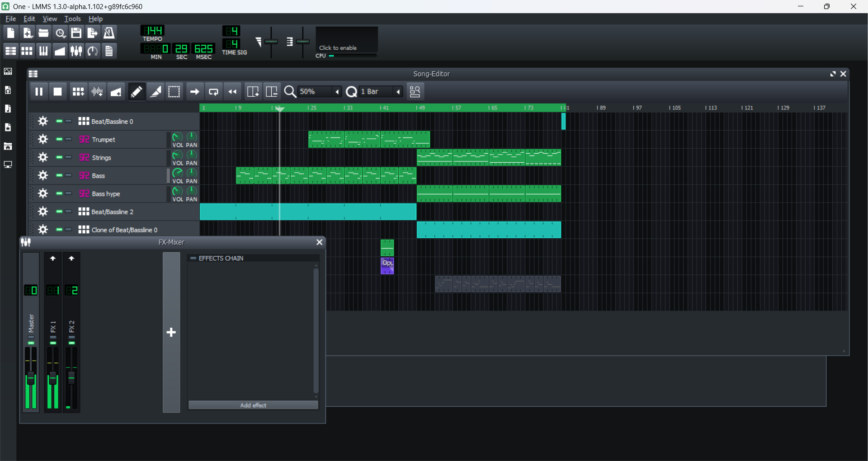The height and width of the screenshot is (461, 868).
Task: Select the edit selection mode tool
Action: coord(174,92)
